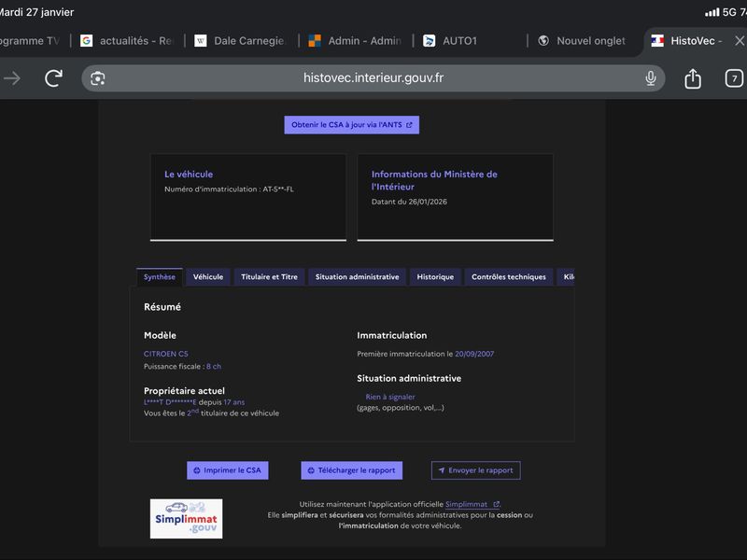Reload the page with the refresh icon

click(54, 78)
